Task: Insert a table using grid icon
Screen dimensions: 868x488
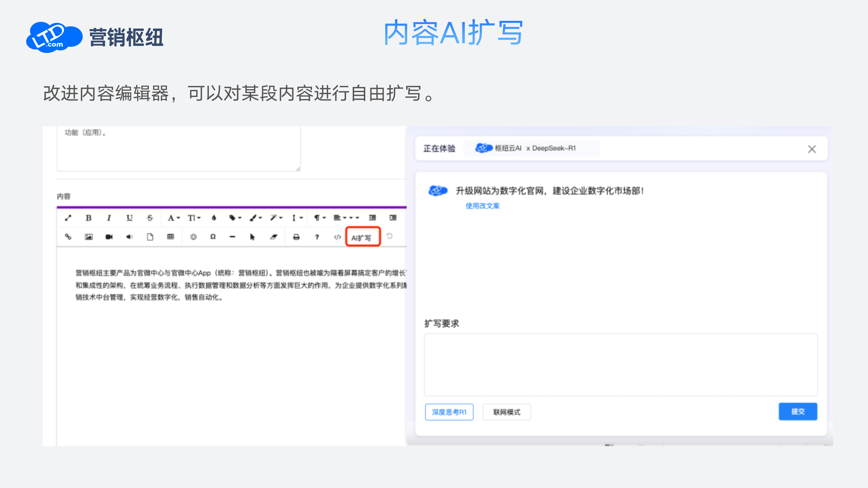Action: pos(171,237)
